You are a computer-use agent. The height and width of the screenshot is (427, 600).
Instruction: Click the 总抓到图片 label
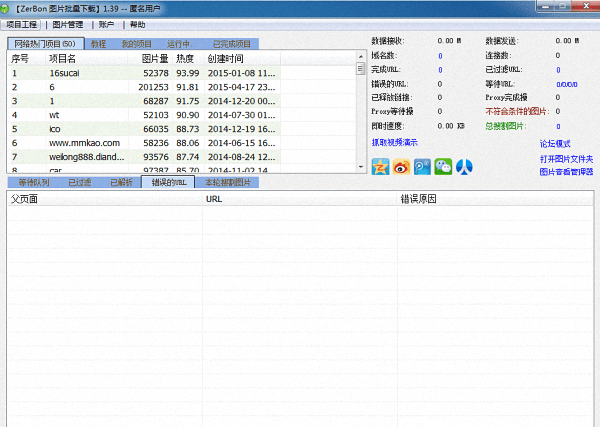pos(506,126)
